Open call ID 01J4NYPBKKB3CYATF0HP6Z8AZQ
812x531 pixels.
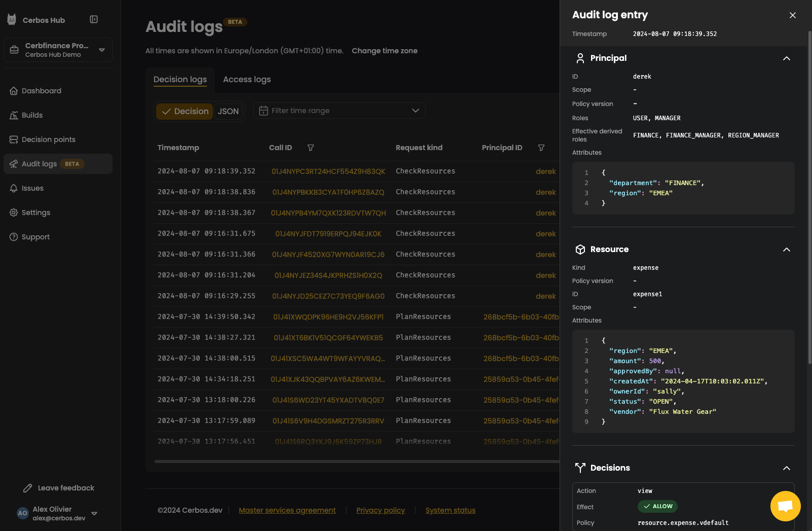click(x=328, y=192)
